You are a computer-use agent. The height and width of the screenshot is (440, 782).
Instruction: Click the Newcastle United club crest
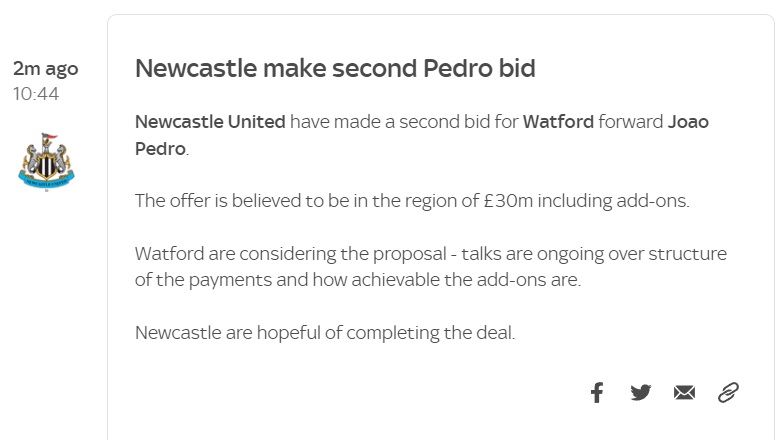46,162
